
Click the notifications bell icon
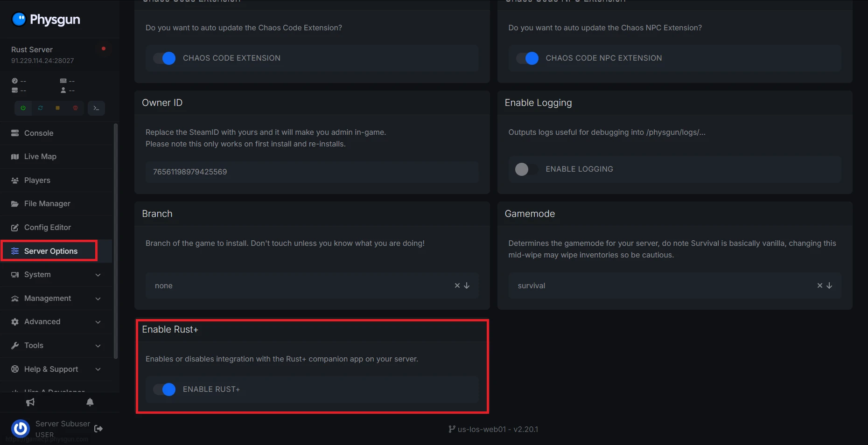click(90, 402)
